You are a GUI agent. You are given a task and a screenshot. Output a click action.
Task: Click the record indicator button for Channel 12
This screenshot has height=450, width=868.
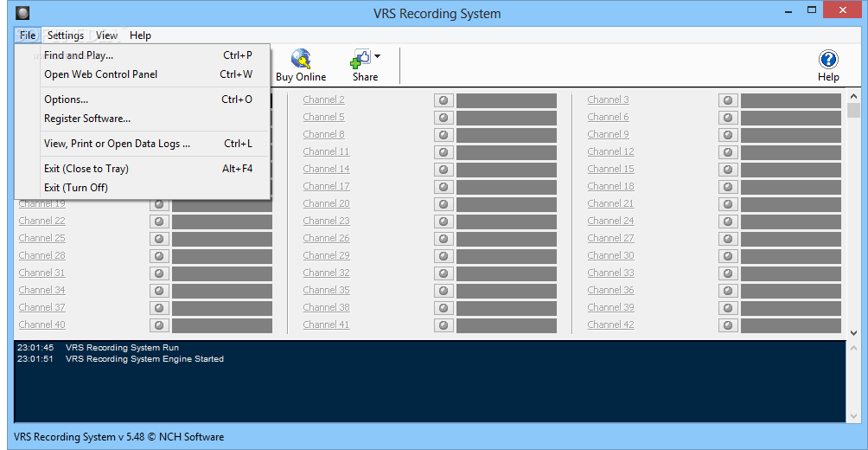728,151
